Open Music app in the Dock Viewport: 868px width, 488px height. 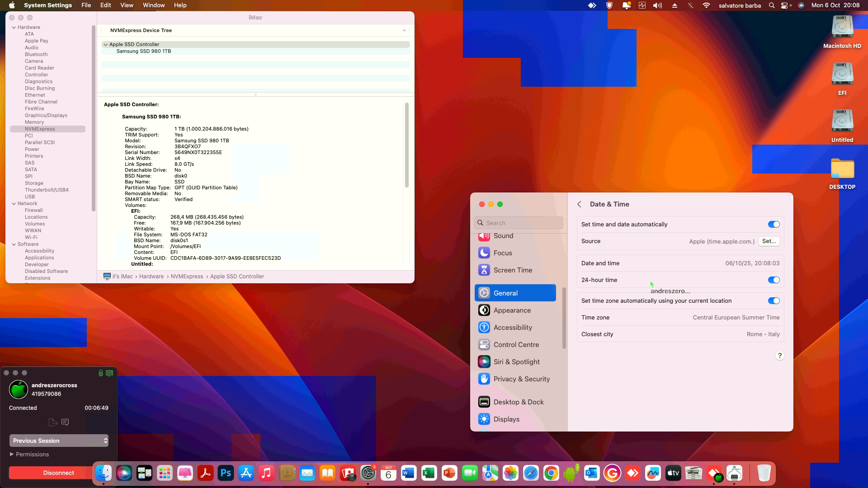coord(266,473)
